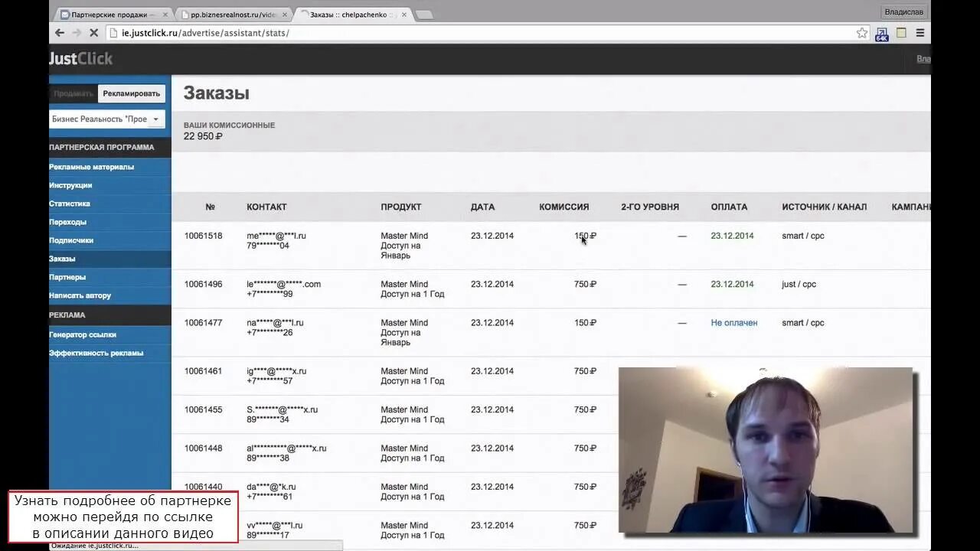Go to "Переходы" in the sidebar
The width and height of the screenshot is (980, 551).
pyautogui.click(x=67, y=222)
